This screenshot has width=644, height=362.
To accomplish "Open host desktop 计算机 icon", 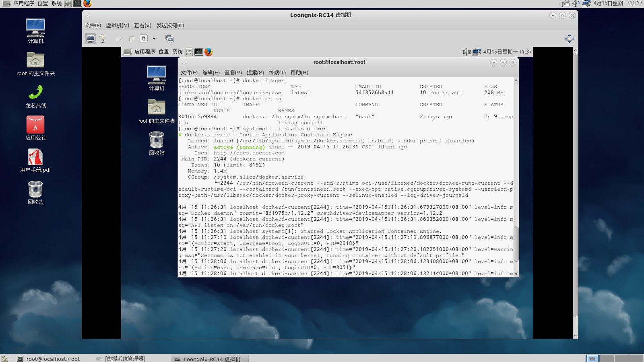I will click(35, 31).
